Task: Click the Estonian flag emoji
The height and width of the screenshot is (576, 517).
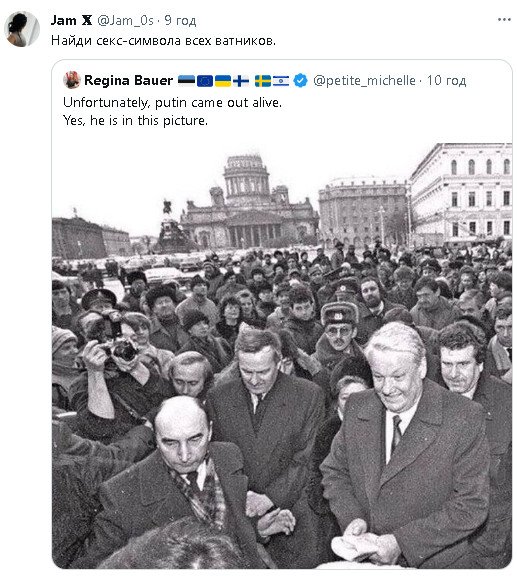Action: (x=187, y=80)
